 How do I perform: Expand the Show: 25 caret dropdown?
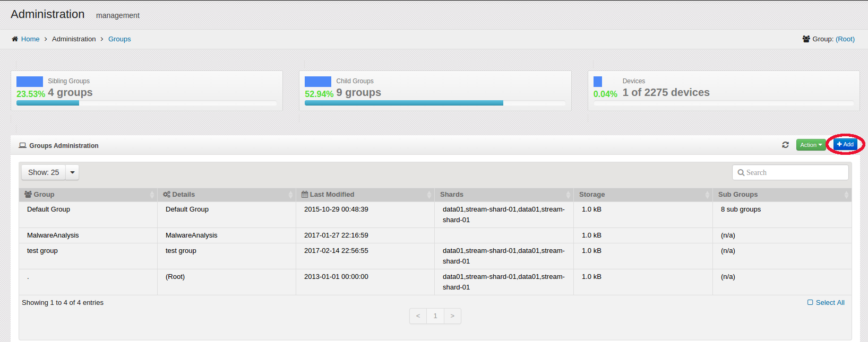pyautogui.click(x=72, y=172)
